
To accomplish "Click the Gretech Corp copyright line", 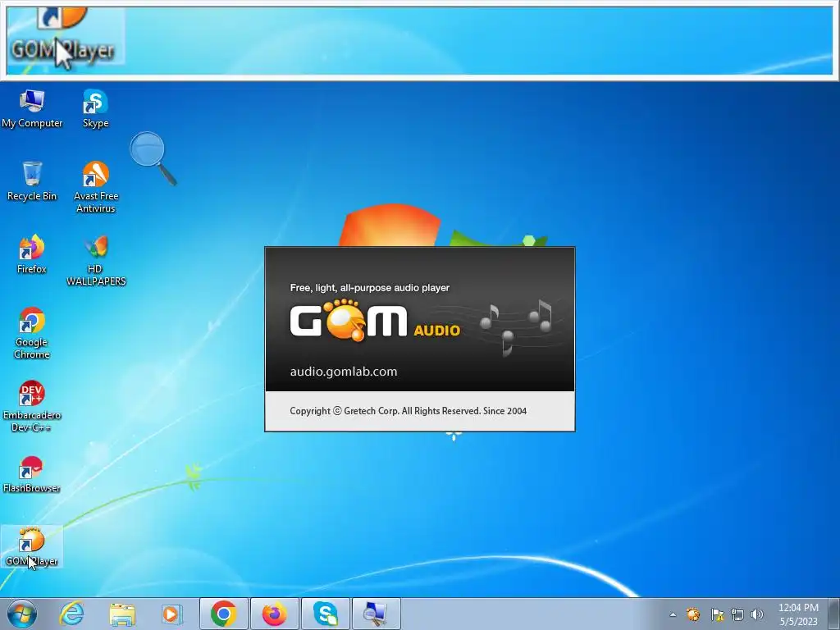I will [x=409, y=411].
